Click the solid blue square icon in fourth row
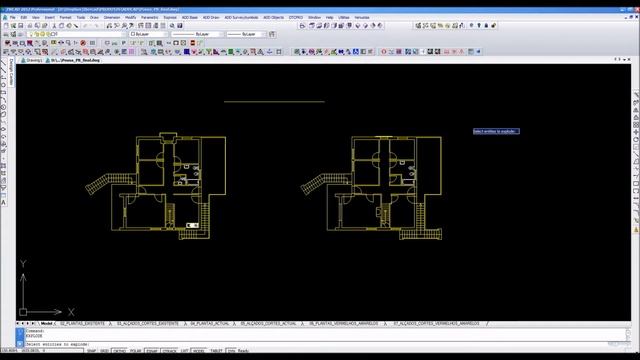 coord(186,52)
